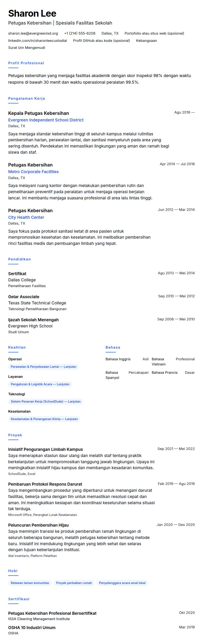Viewport: 203px width, 644px height.
Task: Select Peluncuran Pembersihan Hijau project title
Action: pyautogui.click(x=38, y=525)
